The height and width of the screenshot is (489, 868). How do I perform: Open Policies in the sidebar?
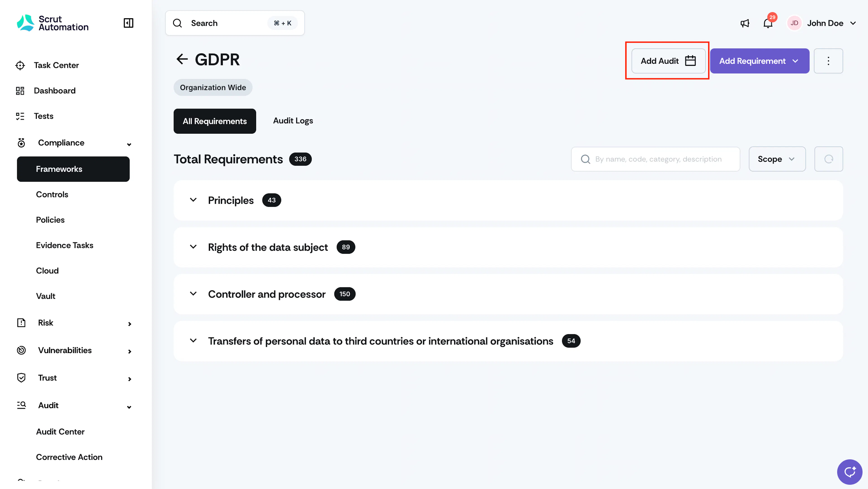[x=50, y=220]
